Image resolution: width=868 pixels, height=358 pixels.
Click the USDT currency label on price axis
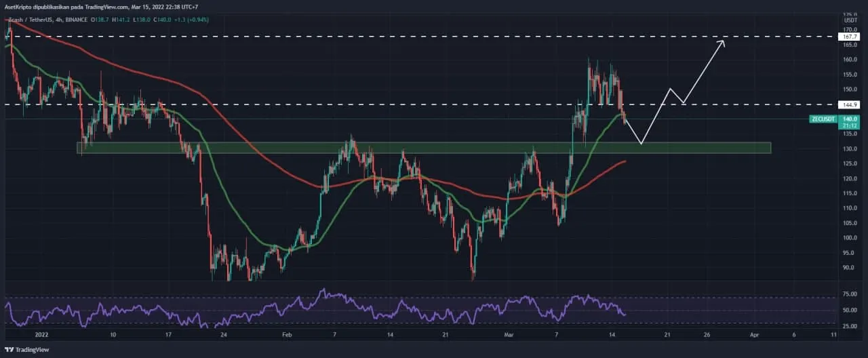(848, 20)
